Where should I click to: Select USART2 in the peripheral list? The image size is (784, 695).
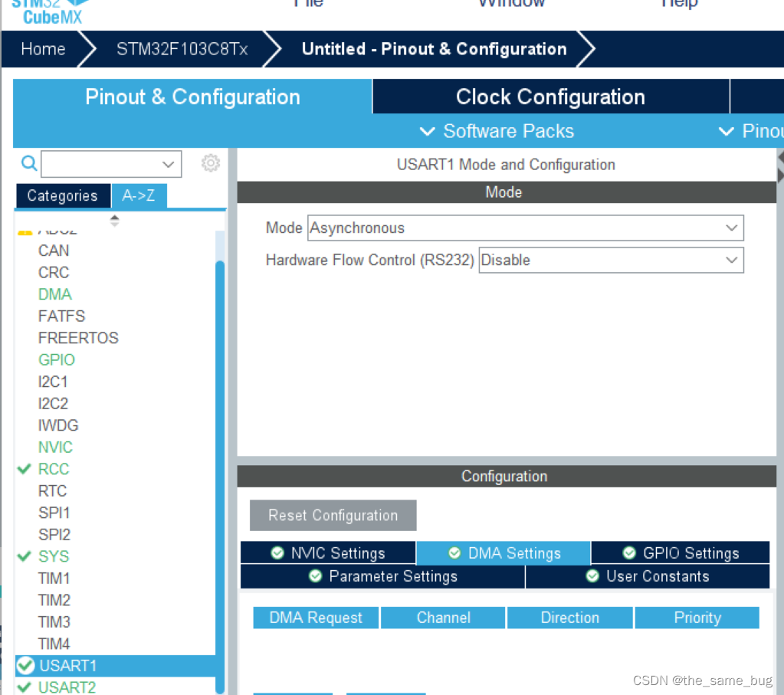coord(67,687)
